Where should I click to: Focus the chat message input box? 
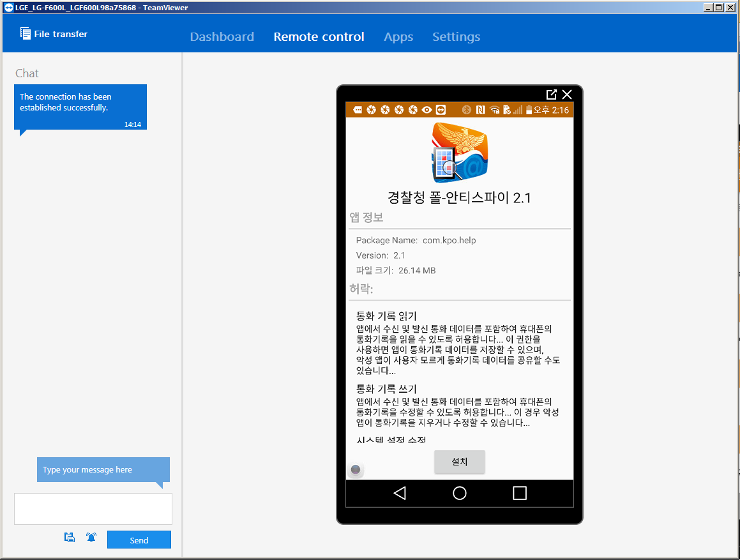[93, 508]
